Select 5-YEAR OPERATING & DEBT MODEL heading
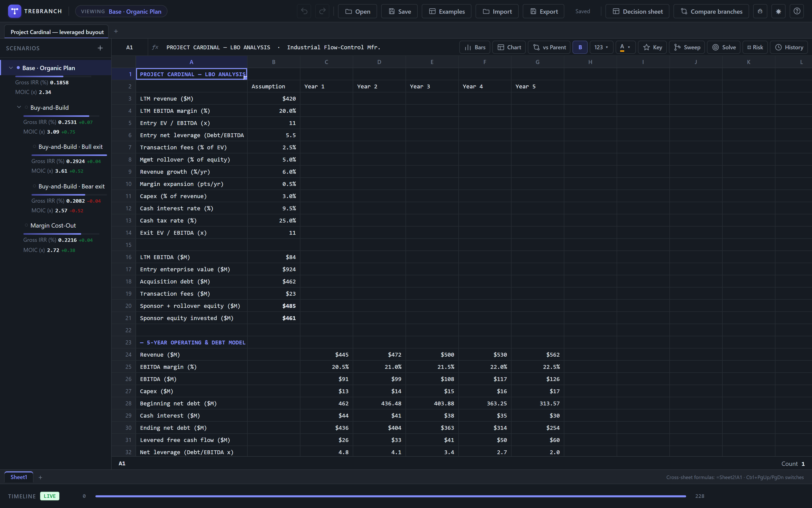Image resolution: width=812 pixels, height=508 pixels. pyautogui.click(x=192, y=342)
